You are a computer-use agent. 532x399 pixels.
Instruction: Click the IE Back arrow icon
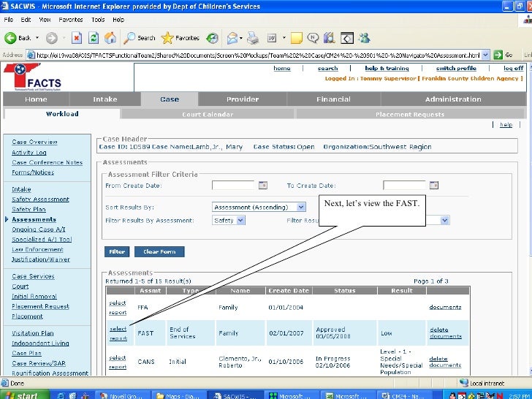[x=10, y=38]
